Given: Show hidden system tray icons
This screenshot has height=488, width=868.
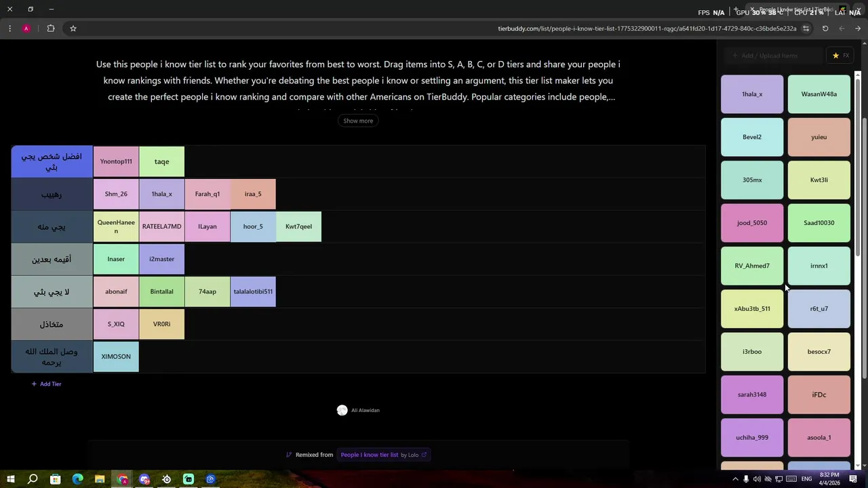Looking at the screenshot, I should pyautogui.click(x=735, y=479).
